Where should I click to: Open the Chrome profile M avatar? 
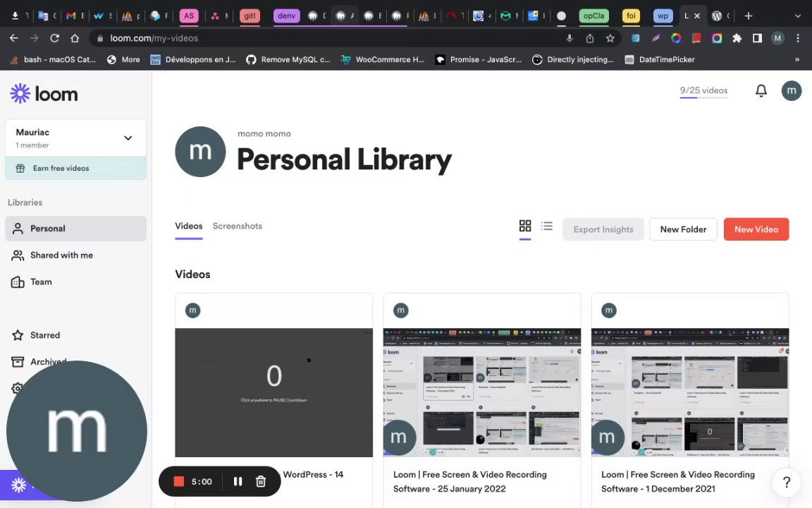tap(777, 38)
